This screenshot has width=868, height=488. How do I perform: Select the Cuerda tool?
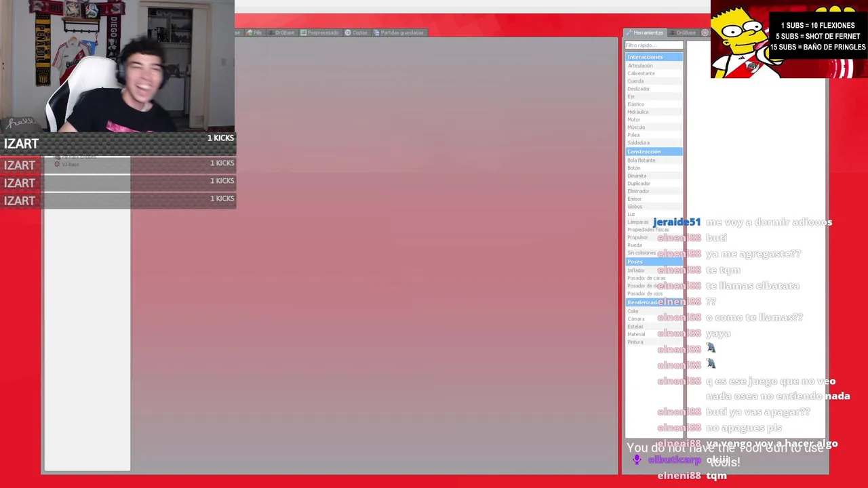[654, 81]
